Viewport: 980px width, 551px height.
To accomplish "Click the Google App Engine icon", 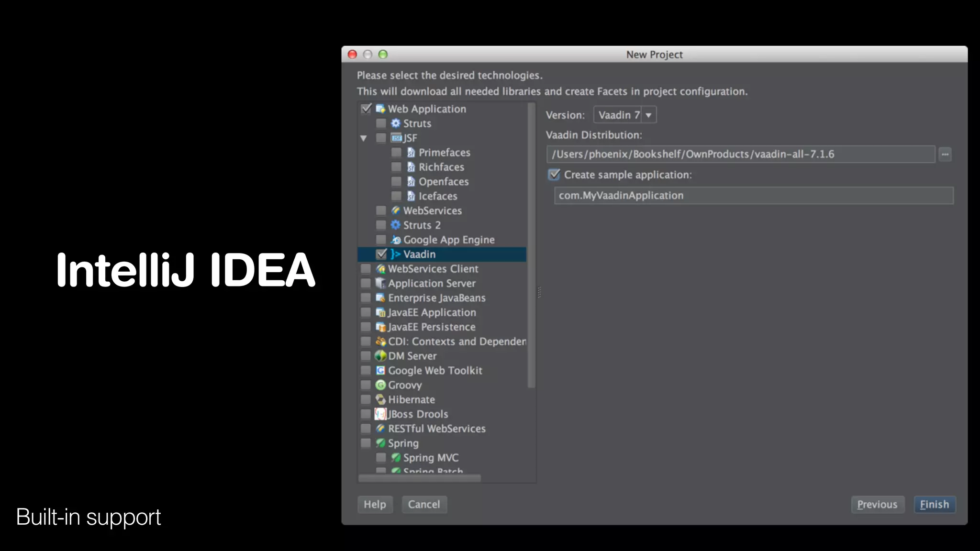I will [x=396, y=240].
